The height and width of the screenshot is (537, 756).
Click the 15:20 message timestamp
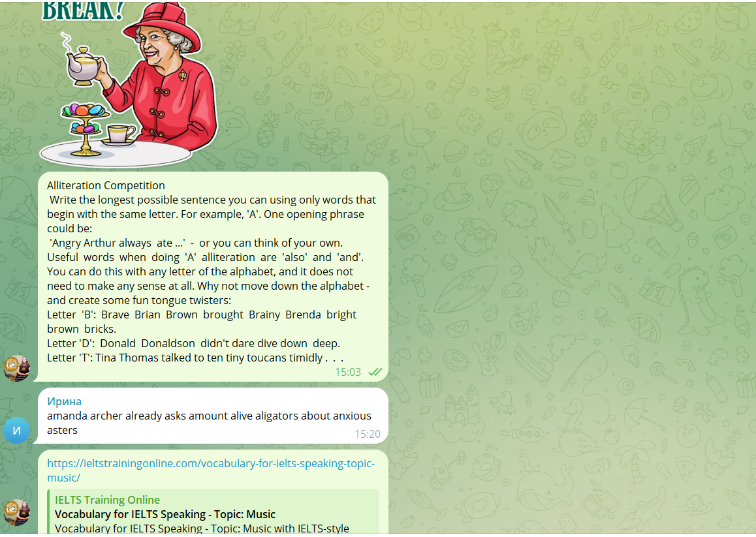click(x=368, y=434)
